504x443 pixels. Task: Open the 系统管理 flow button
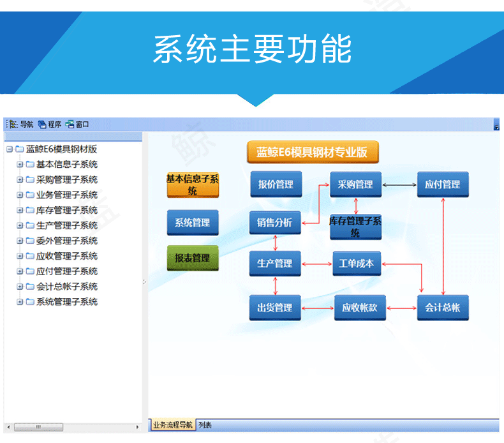click(193, 223)
